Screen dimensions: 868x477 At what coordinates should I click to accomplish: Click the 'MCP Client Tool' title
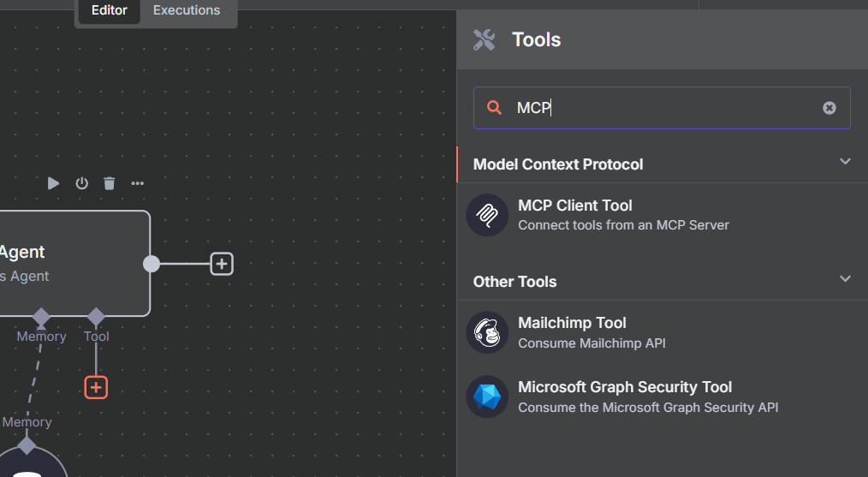tap(574, 206)
